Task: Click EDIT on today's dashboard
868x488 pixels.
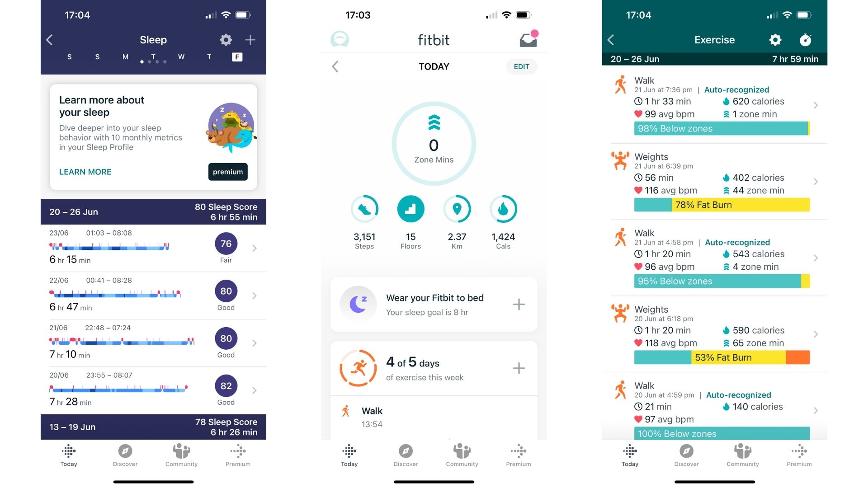Action: click(x=522, y=66)
